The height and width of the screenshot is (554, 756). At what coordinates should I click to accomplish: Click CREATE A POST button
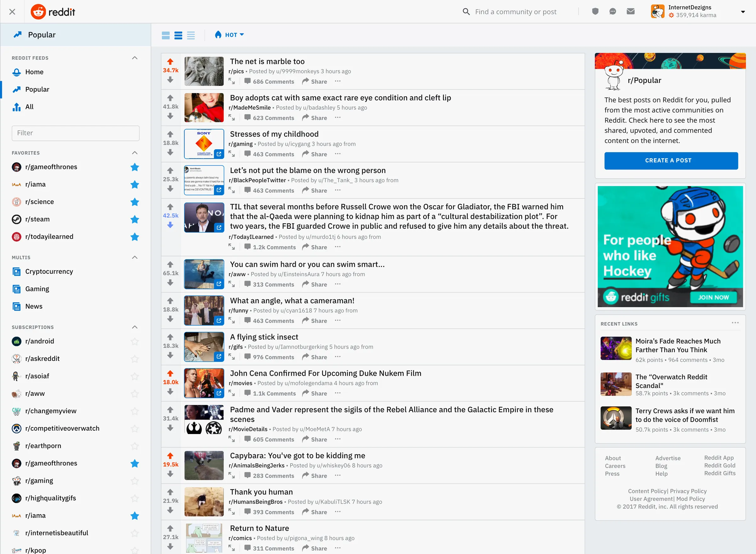(668, 160)
